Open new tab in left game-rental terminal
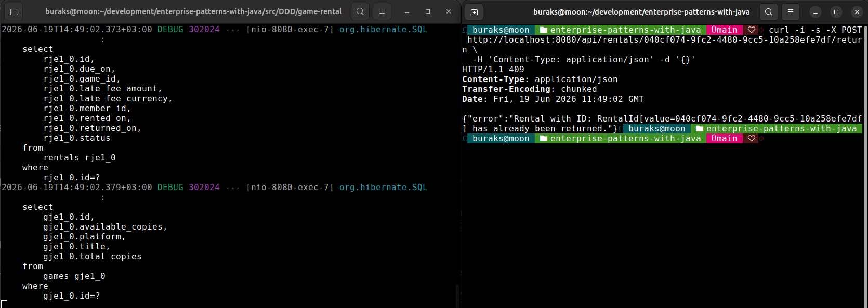Image resolution: width=868 pixels, height=308 pixels. click(14, 11)
